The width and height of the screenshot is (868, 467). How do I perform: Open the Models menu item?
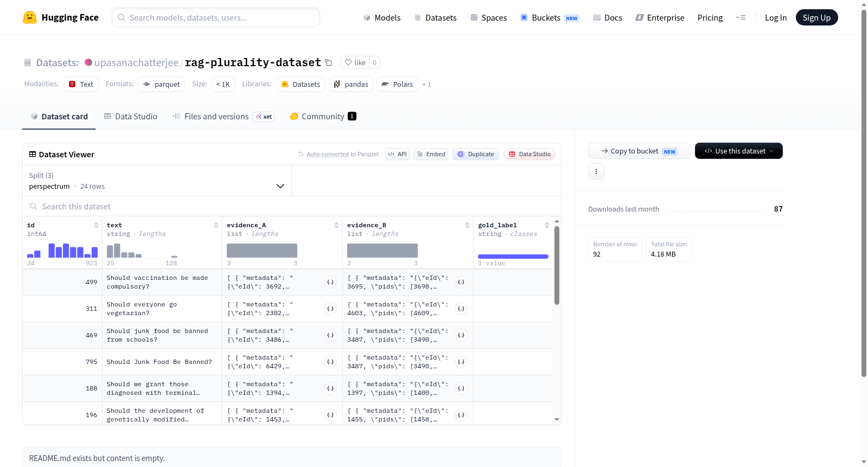382,17
